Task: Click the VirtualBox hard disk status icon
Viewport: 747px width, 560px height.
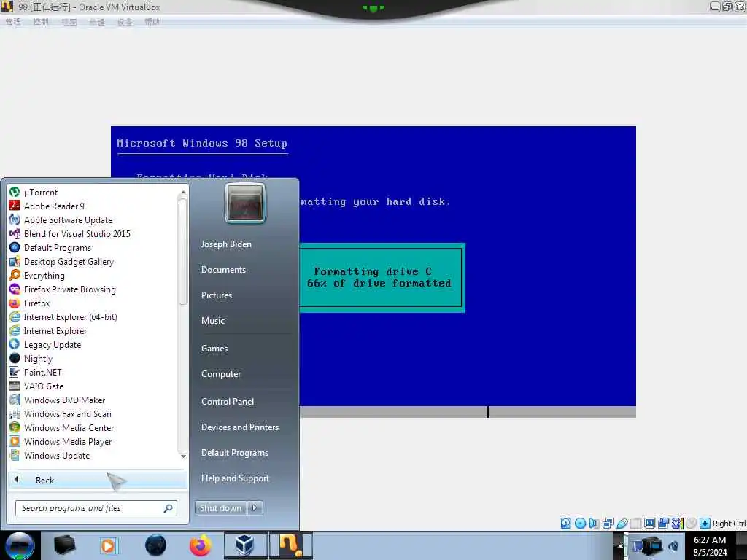Action: tap(565, 524)
